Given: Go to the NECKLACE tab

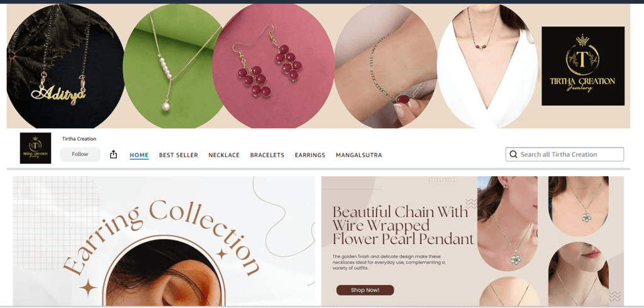Looking at the screenshot, I should [x=224, y=155].
